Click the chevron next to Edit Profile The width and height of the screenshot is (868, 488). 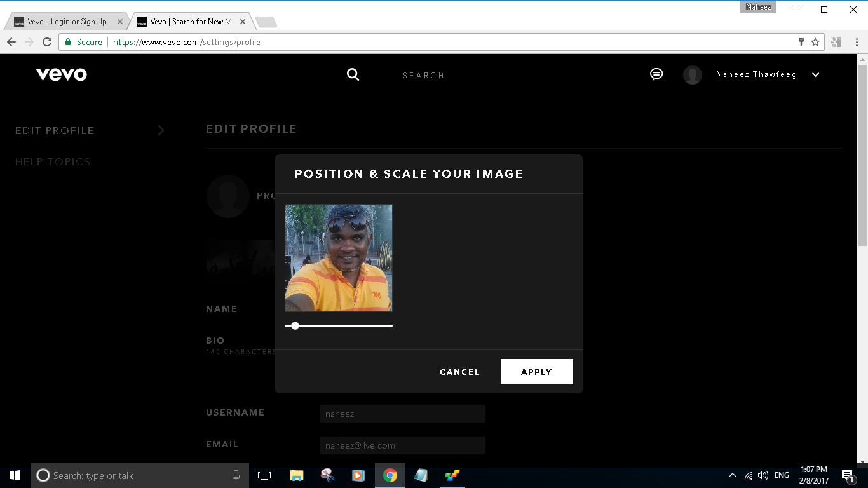161,130
